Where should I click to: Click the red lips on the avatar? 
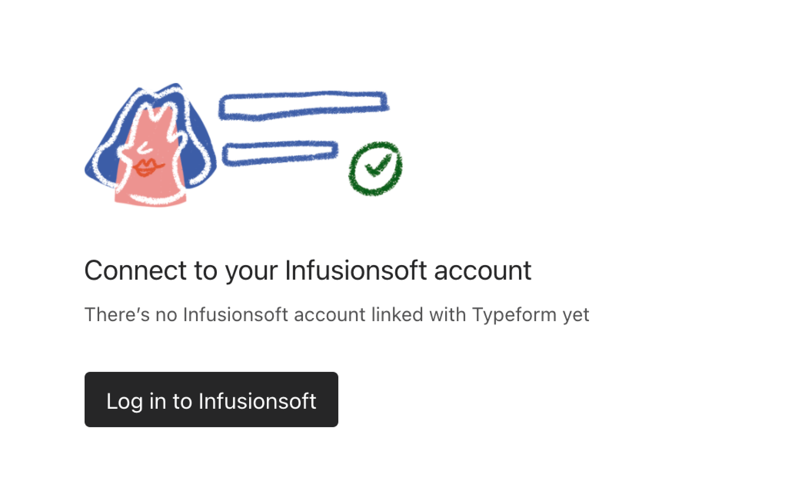point(148,167)
